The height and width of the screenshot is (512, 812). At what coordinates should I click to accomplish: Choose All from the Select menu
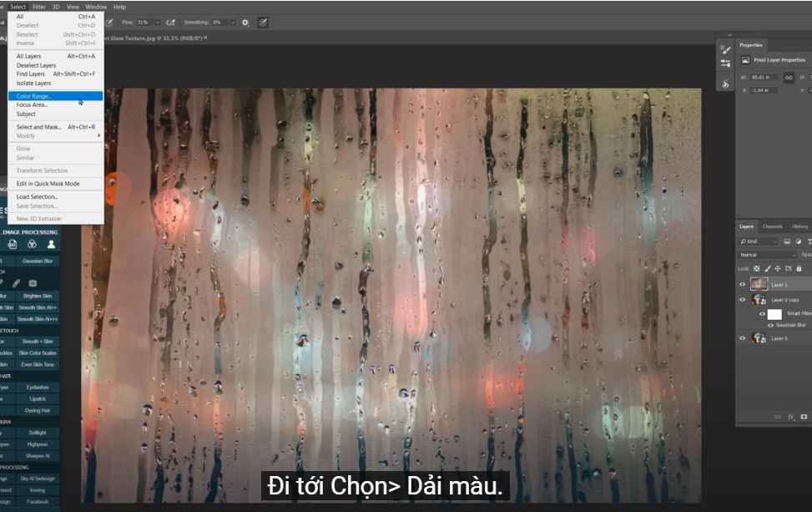(55, 17)
